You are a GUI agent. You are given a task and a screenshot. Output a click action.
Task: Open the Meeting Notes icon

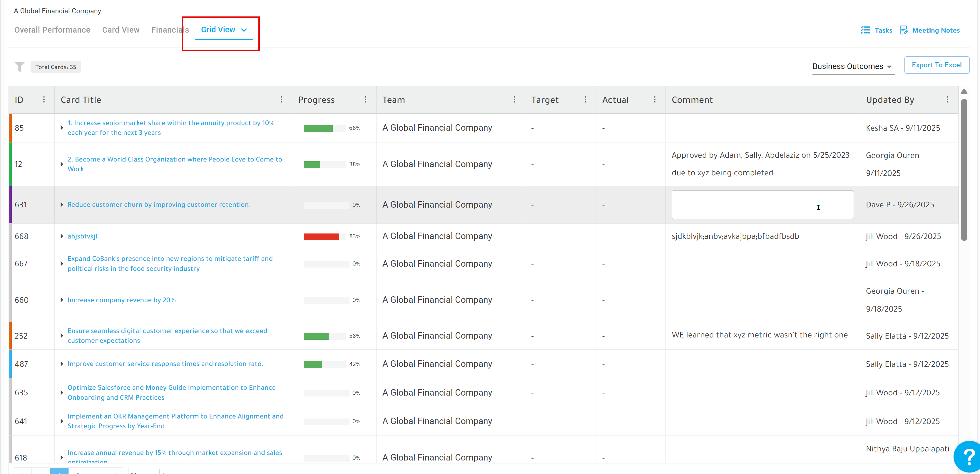904,30
